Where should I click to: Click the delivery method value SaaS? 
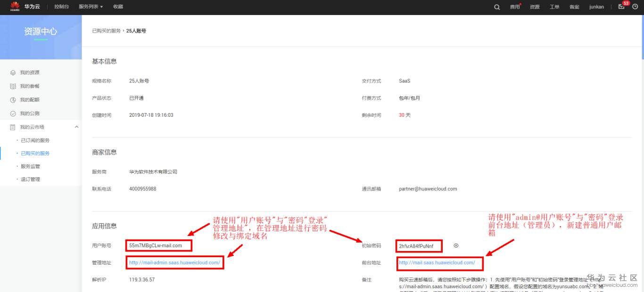click(x=405, y=81)
